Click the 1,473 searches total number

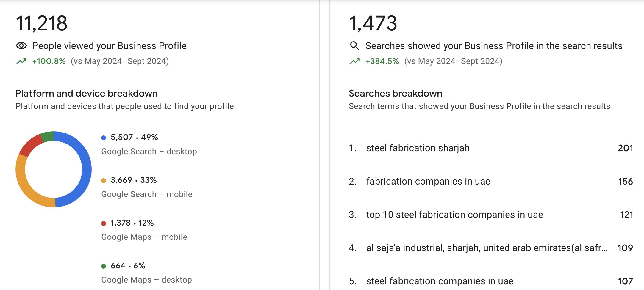click(x=373, y=23)
